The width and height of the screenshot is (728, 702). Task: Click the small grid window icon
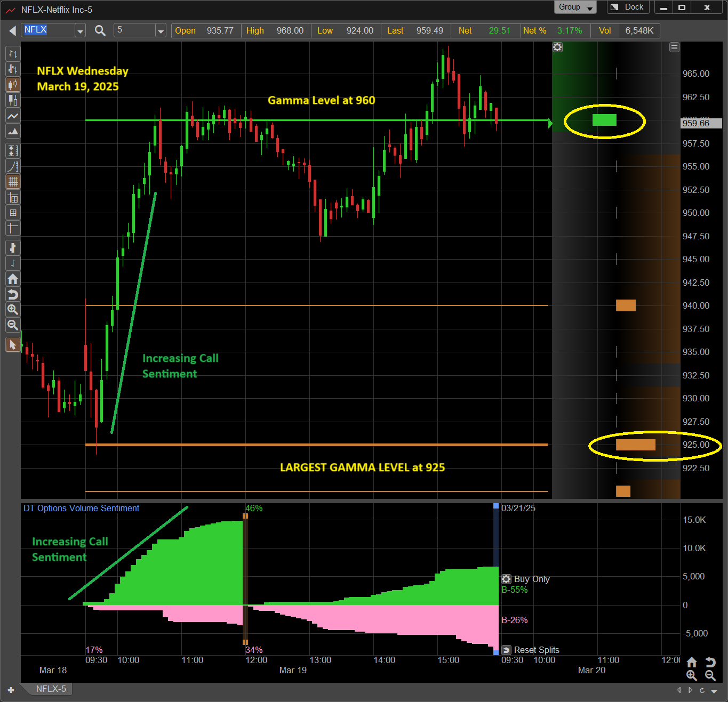click(13, 213)
